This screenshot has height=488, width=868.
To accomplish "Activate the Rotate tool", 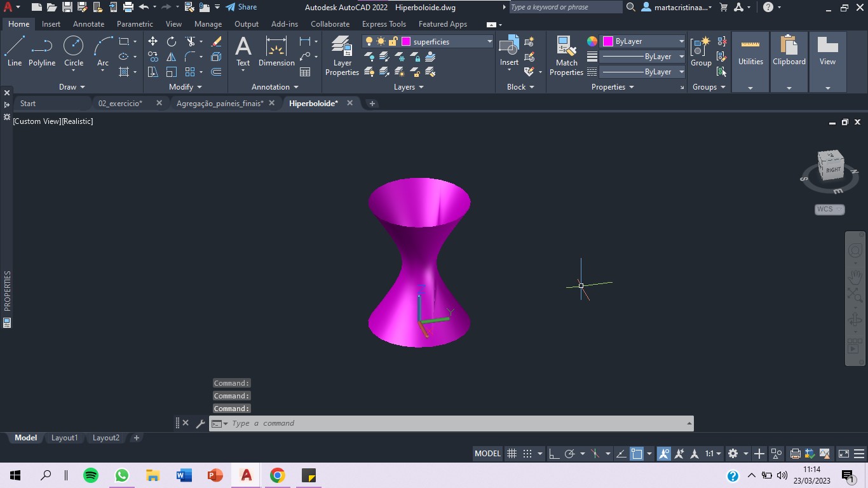I will [x=172, y=41].
